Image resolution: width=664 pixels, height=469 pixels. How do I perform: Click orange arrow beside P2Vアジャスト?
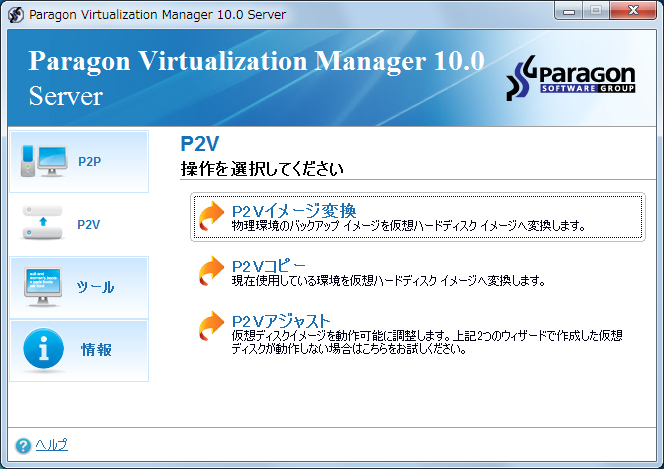click(x=211, y=326)
